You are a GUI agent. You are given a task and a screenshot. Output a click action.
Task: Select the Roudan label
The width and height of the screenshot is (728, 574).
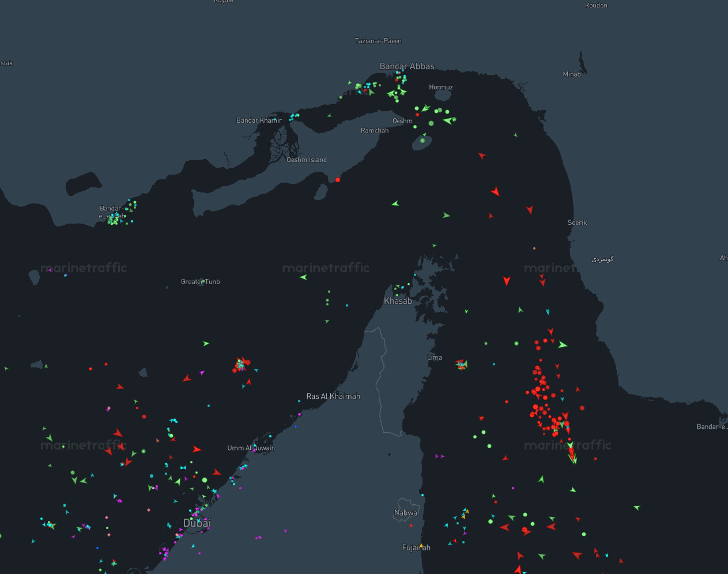pos(596,5)
